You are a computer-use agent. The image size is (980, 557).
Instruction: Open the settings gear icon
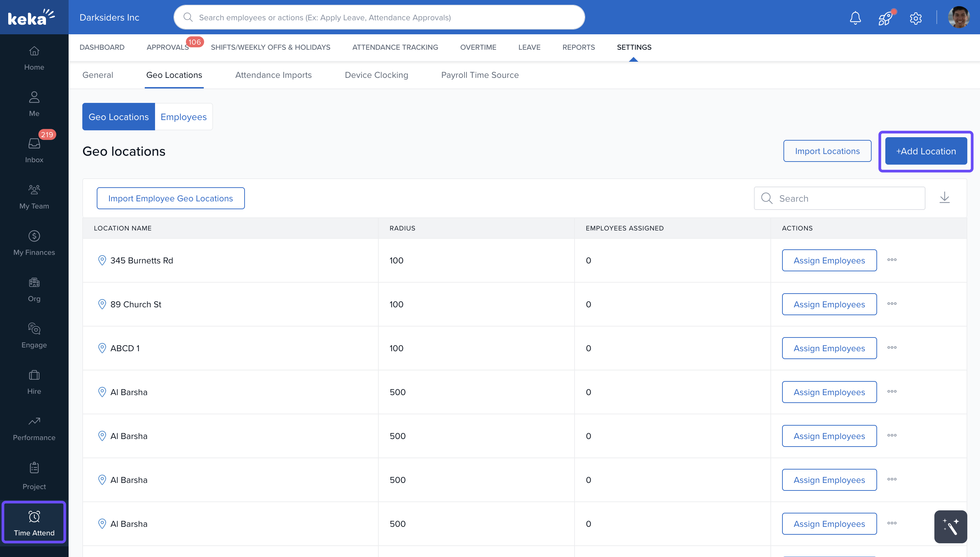pos(916,18)
